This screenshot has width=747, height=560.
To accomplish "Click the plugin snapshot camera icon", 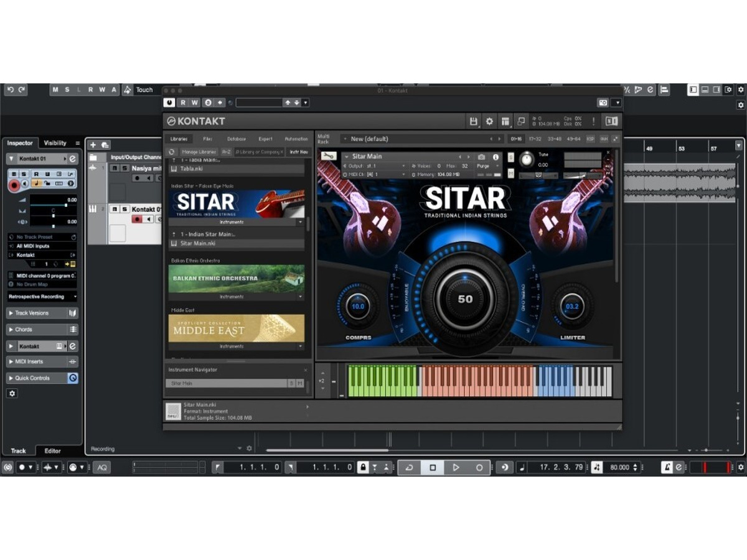I will [x=603, y=103].
